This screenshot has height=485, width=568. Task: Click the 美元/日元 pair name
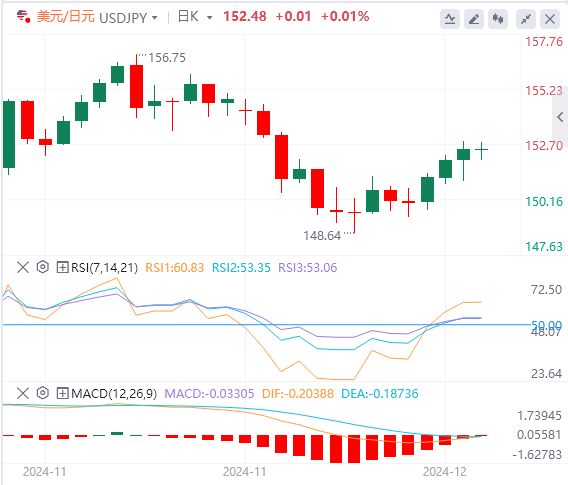coord(66,17)
